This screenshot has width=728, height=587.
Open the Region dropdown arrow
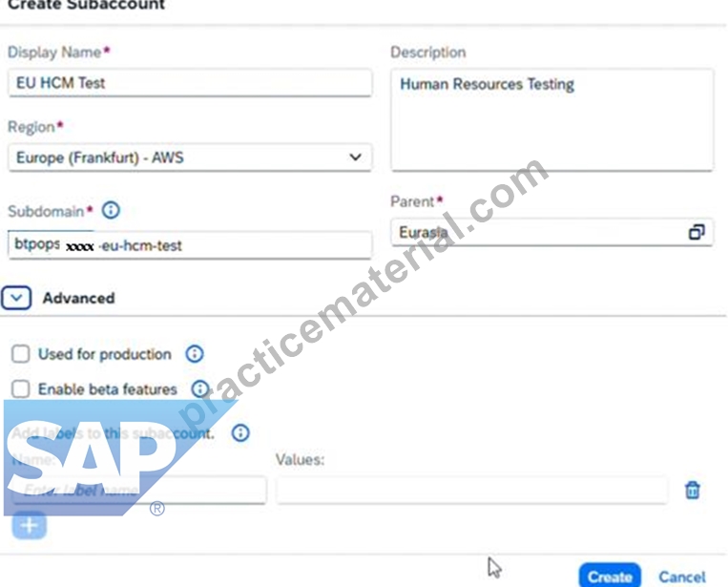click(x=355, y=157)
